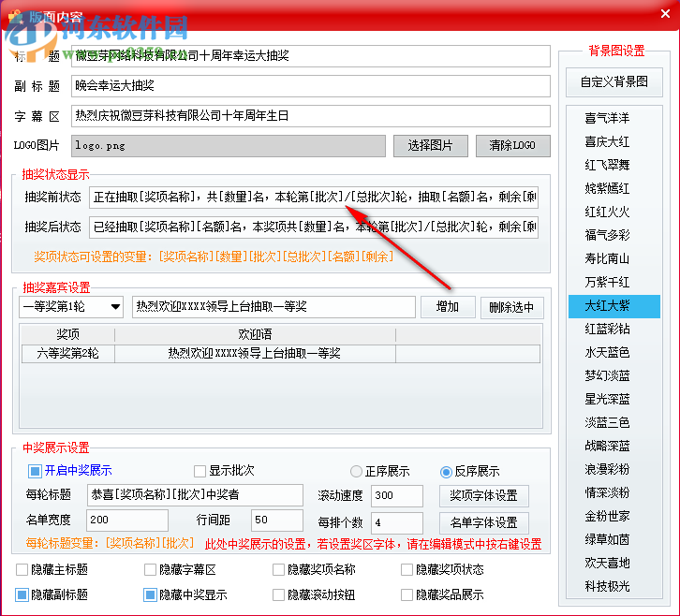This screenshot has height=616, width=680.
Task: Select the 淡蓝三色 background
Action: 614,422
